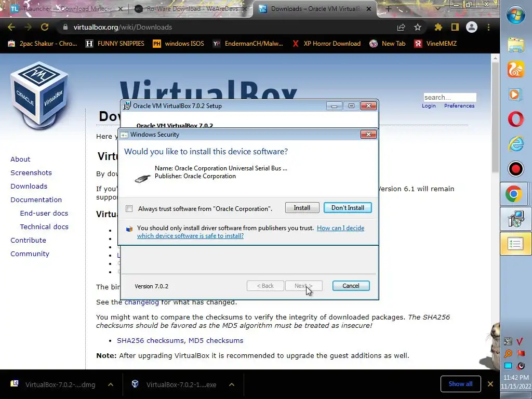Click Install in Windows Security dialog
The height and width of the screenshot is (399, 532).
[302, 208]
